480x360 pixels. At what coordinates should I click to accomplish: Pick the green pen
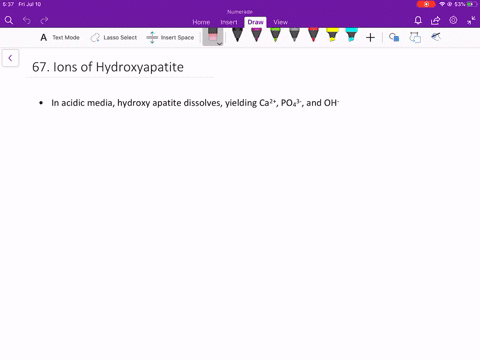pyautogui.click(x=275, y=35)
